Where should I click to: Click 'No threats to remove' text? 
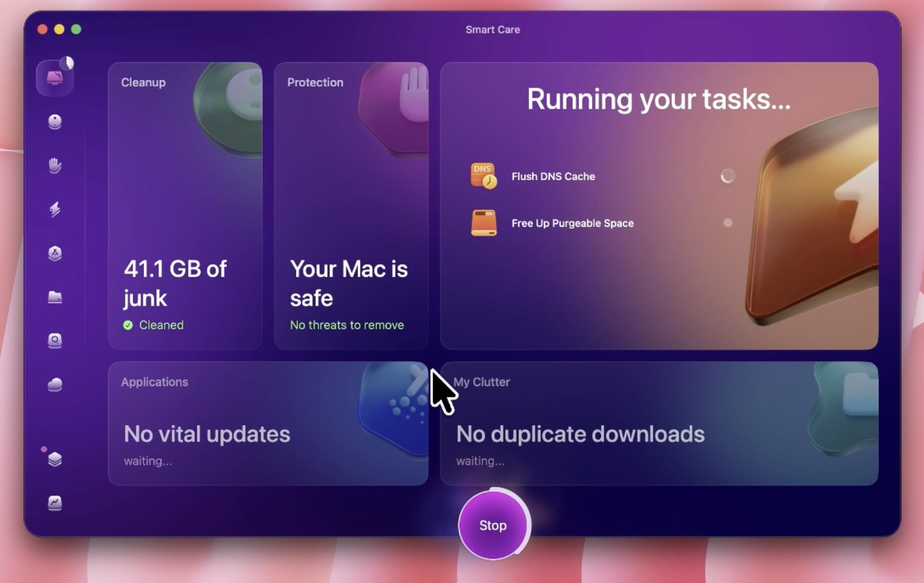pos(347,325)
